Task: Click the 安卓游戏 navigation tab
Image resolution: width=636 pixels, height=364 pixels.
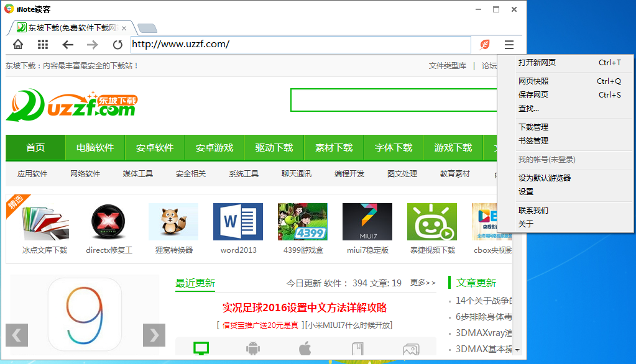Action: tap(214, 148)
